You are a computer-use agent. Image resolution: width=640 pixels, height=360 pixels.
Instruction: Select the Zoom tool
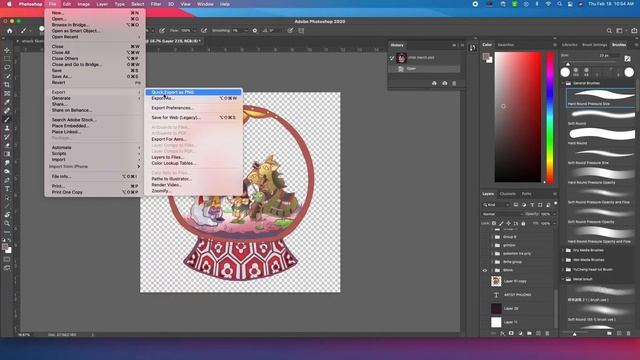7,223
